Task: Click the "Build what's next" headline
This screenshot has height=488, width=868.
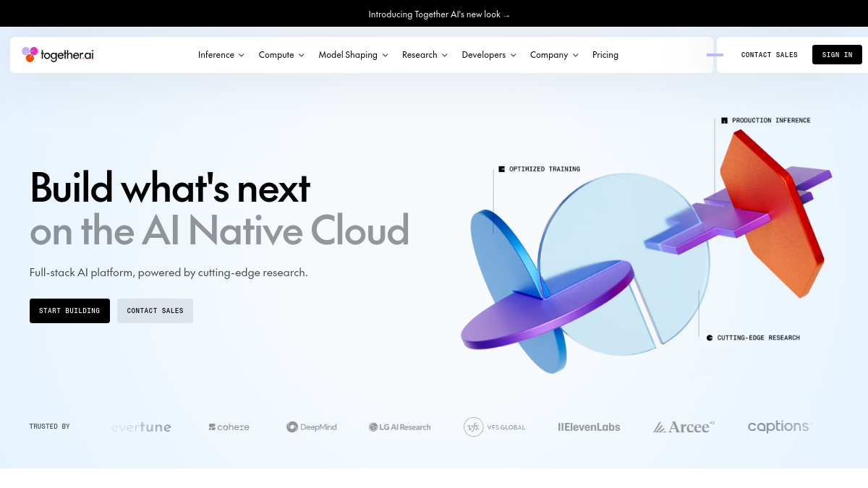Action: coord(170,187)
